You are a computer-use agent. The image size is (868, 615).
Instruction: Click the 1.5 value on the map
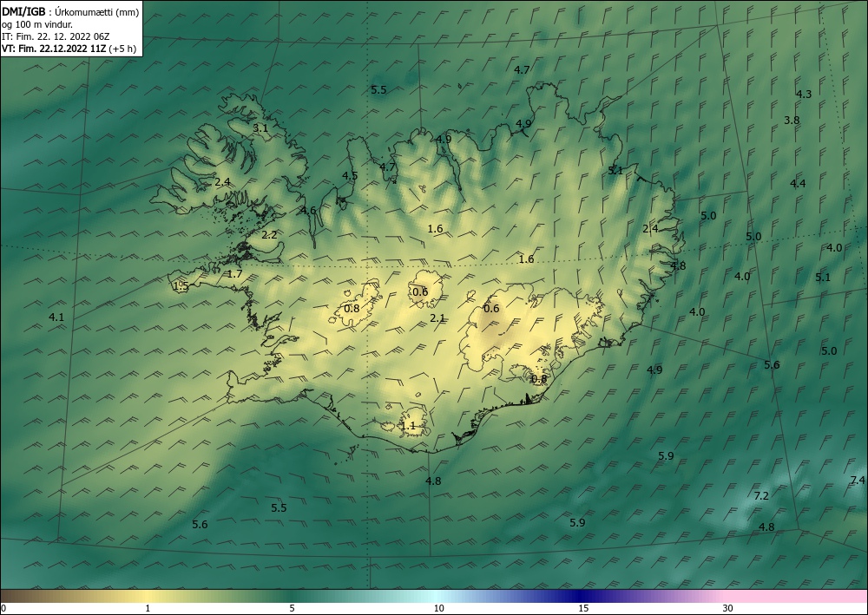point(181,286)
